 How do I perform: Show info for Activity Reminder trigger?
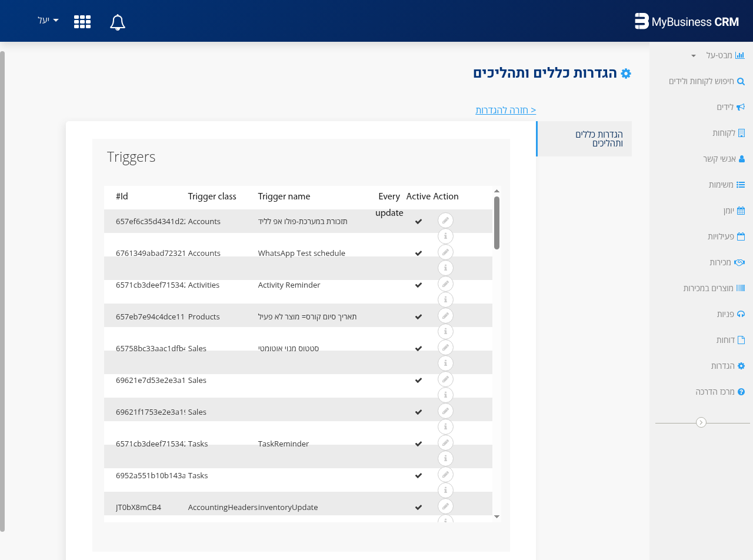[445, 300]
